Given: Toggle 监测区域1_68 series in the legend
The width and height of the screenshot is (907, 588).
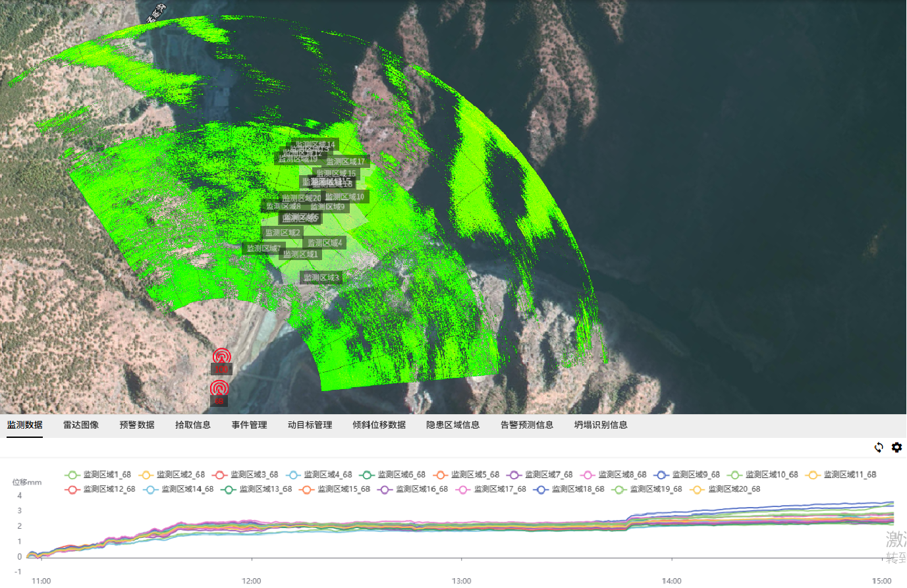Looking at the screenshot, I should click(x=98, y=475).
